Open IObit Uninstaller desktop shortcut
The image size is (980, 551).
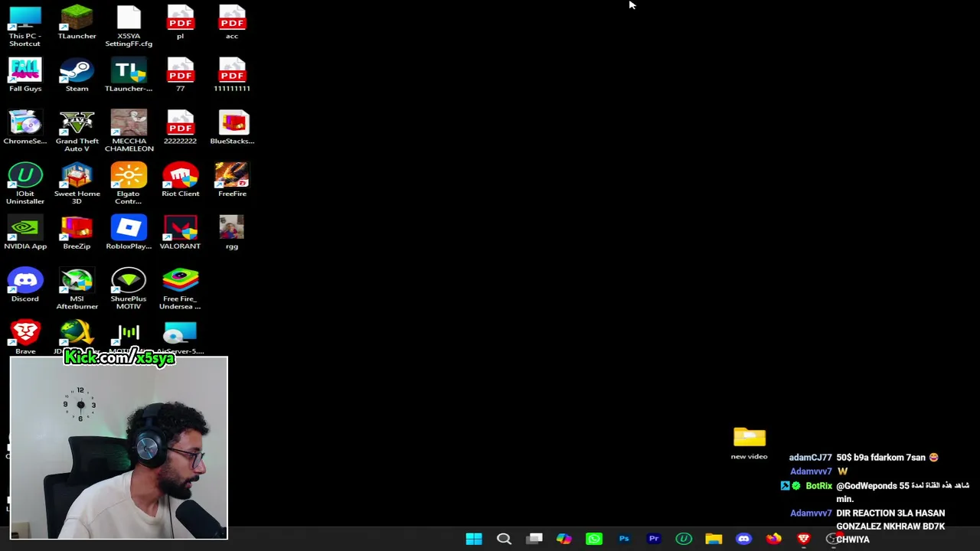(x=24, y=184)
